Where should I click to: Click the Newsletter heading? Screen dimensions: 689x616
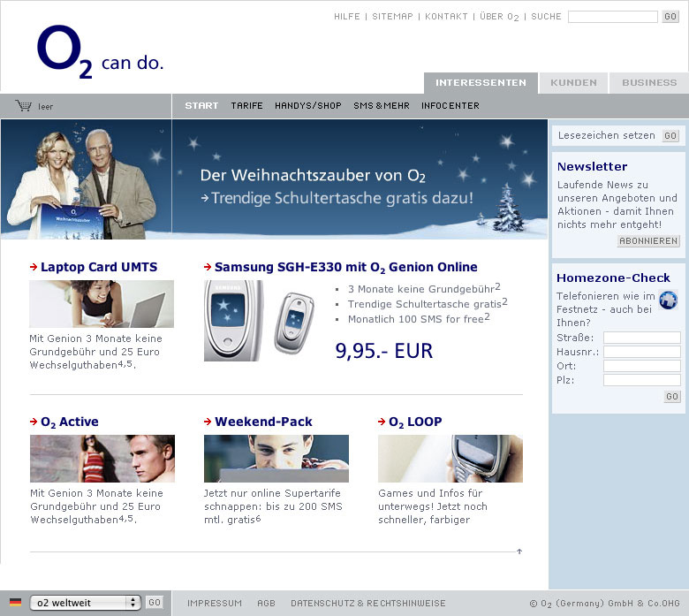(592, 167)
